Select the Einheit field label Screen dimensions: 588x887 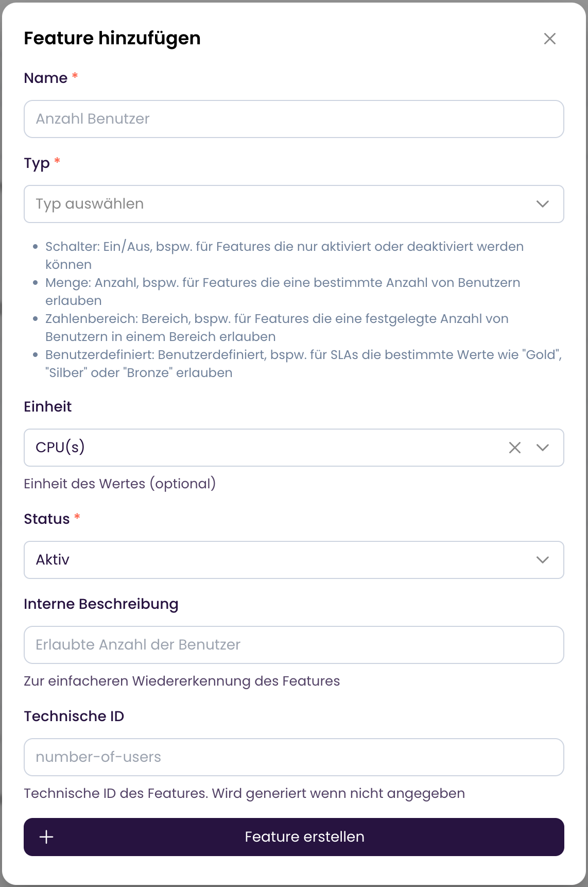(48, 406)
